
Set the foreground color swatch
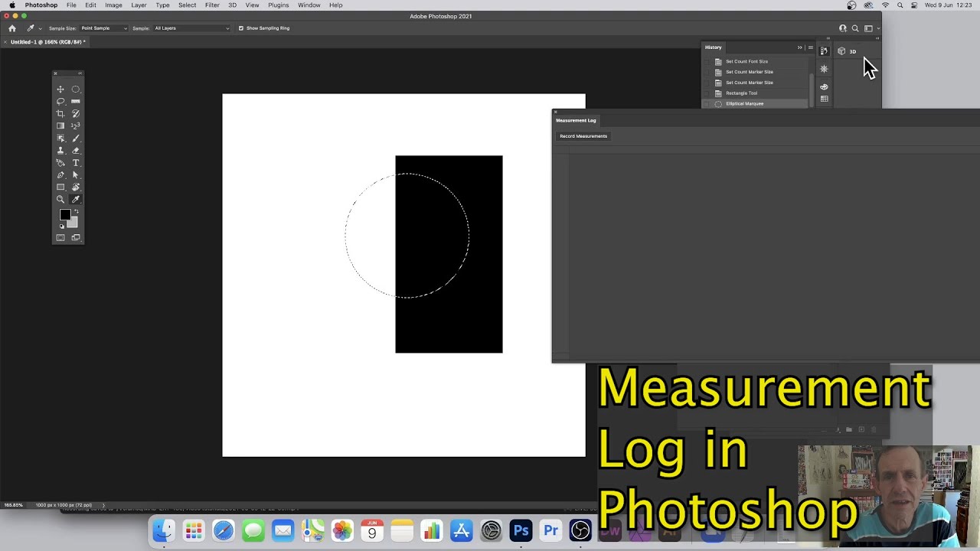(65, 215)
